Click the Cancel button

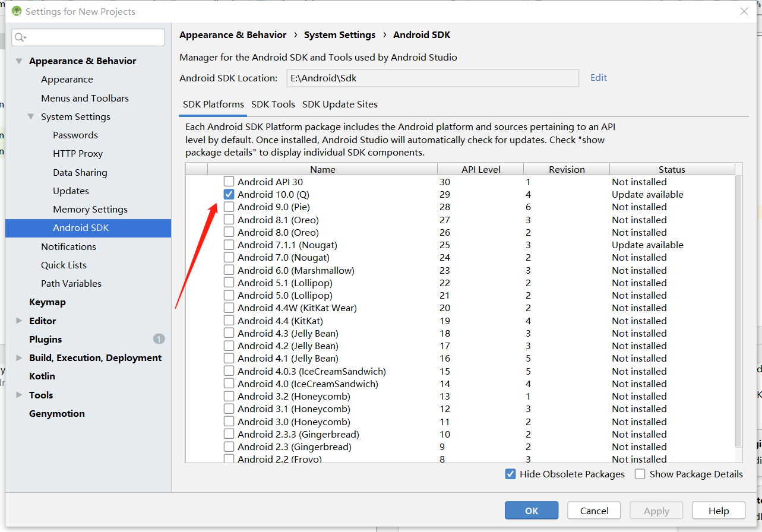(594, 511)
